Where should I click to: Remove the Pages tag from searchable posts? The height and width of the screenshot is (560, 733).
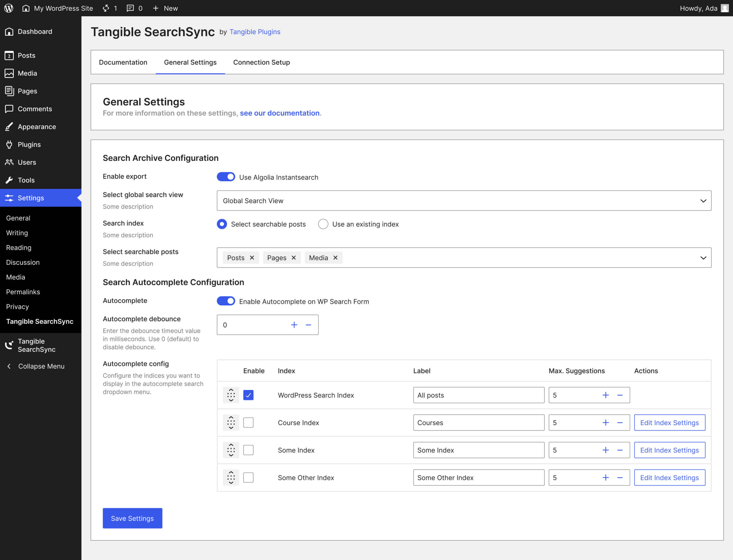coord(294,258)
